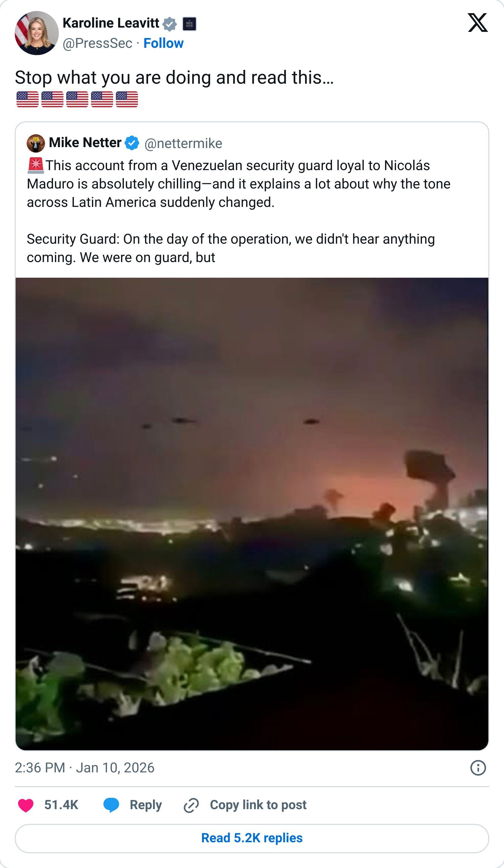The image size is (504, 868).
Task: Open the @PressSec handle
Action: [97, 44]
